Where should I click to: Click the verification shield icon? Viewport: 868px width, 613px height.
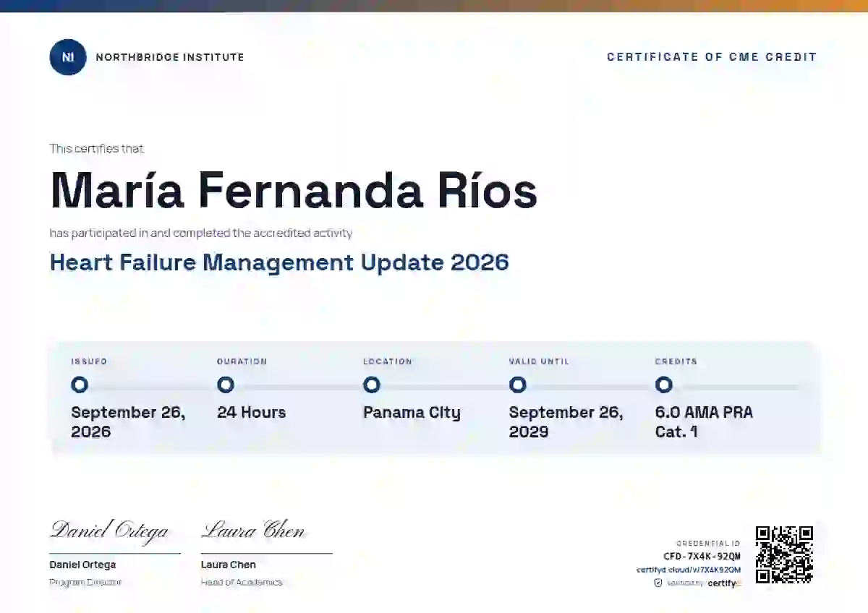(658, 583)
